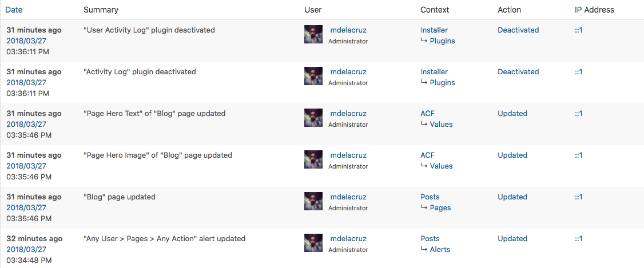Select Values sub-context in Page Hero Image row
Screen dimensions: 644x268
pyautogui.click(x=441, y=166)
